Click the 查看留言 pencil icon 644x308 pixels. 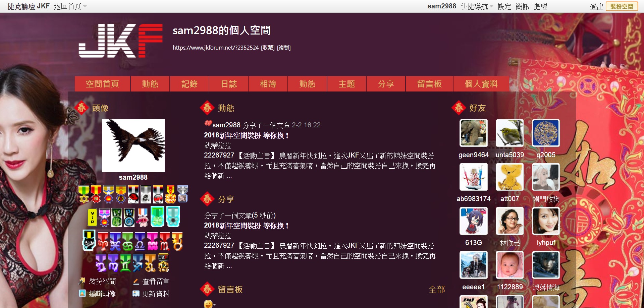136,282
